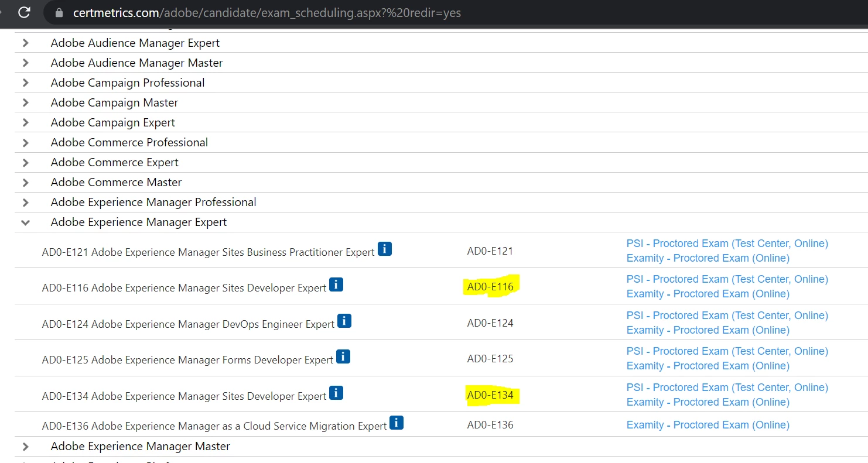Click the certmetrics.com URL in address bar

[x=266, y=12]
